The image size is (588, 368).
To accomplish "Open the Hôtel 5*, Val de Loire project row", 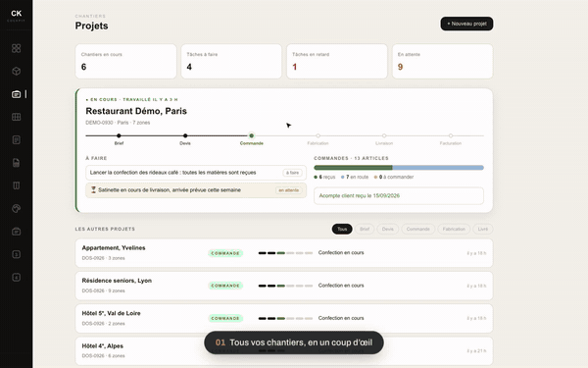I will (284, 318).
